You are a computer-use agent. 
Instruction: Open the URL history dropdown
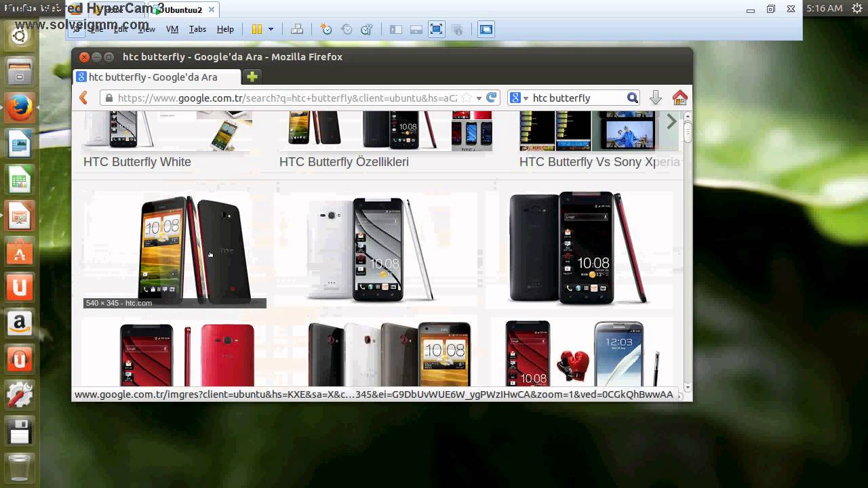point(479,98)
